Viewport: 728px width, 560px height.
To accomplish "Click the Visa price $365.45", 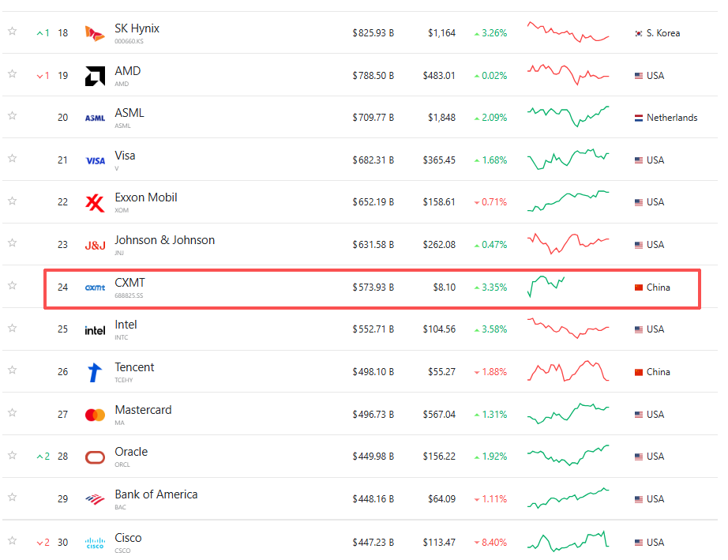I will [x=439, y=160].
